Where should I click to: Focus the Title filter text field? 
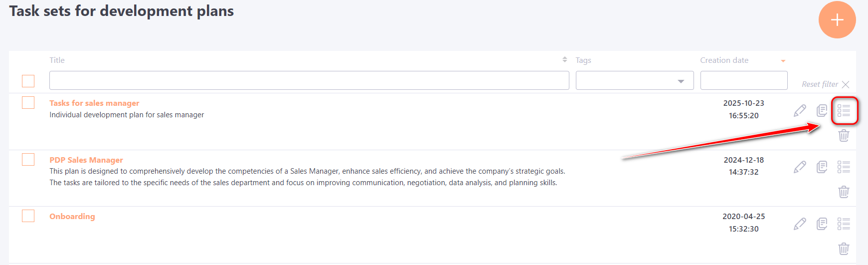pos(309,81)
